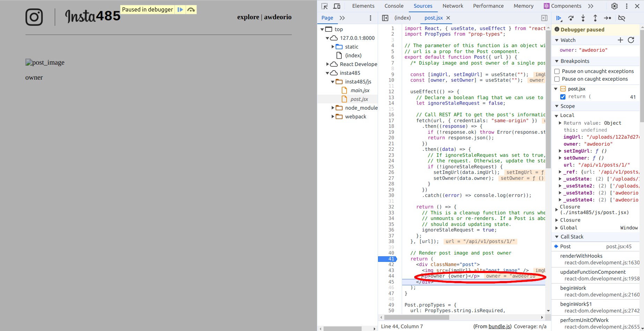Add a new watch expression
Viewport: 644px width, 331px height.
pos(620,40)
